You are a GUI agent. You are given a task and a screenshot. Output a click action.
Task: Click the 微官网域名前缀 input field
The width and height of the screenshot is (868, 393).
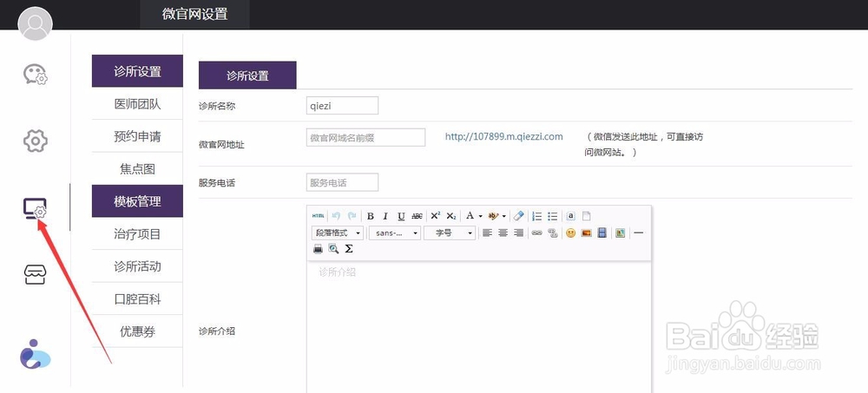click(x=365, y=137)
